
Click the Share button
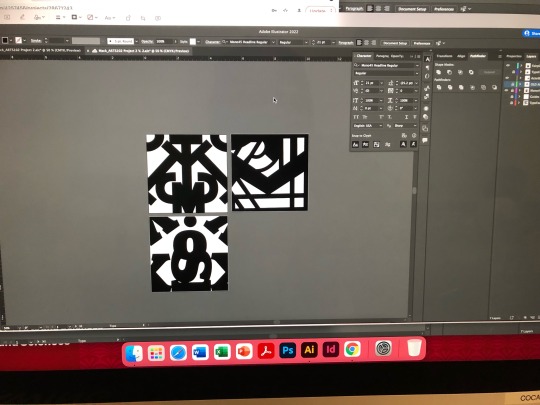pos(531,33)
